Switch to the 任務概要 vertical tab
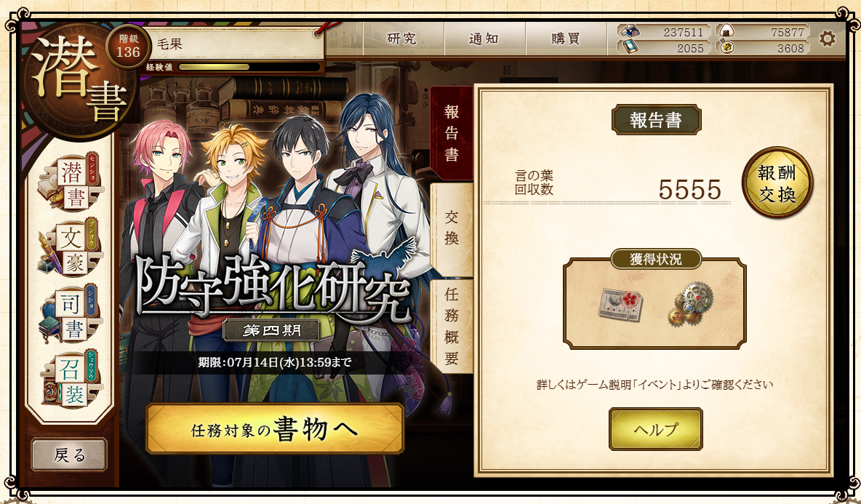 tap(452, 326)
